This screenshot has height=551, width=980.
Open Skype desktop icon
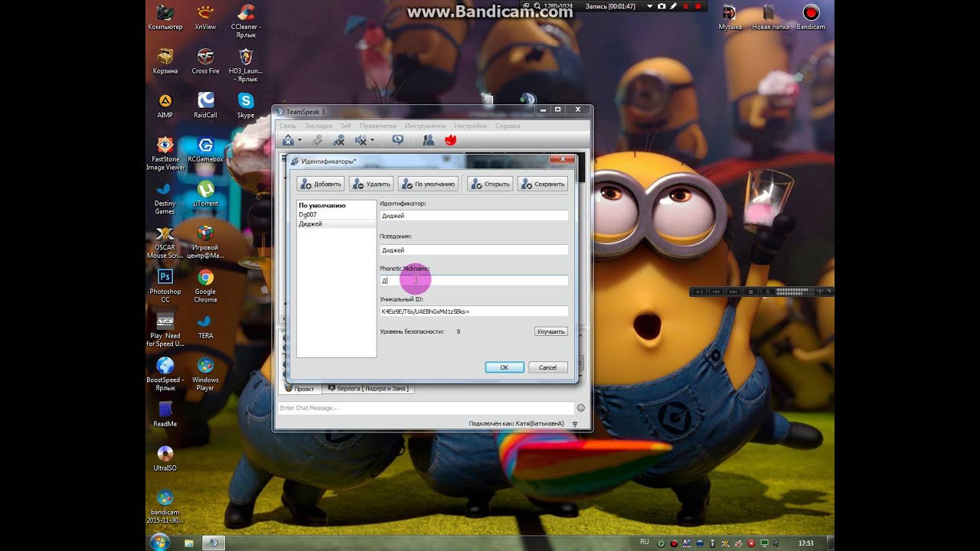[x=246, y=106]
